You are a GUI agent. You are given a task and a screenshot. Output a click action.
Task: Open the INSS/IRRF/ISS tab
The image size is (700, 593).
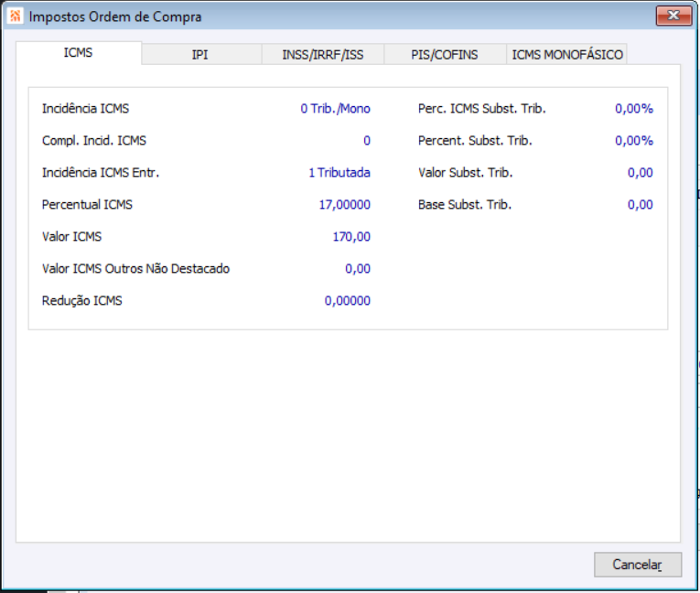click(x=323, y=55)
